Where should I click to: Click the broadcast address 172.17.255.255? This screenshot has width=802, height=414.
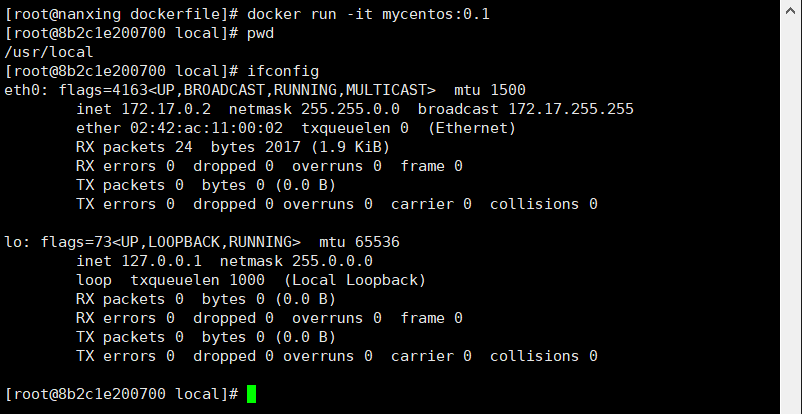click(x=571, y=109)
